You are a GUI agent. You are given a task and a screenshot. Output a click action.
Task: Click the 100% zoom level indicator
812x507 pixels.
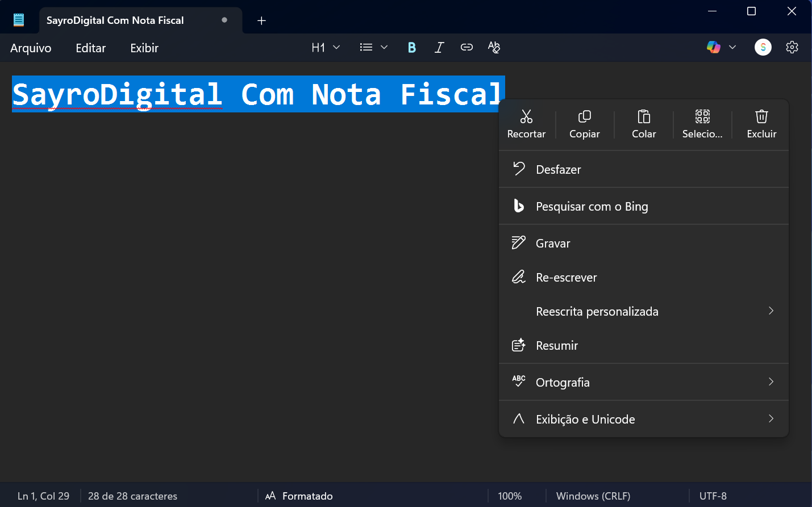point(510,496)
